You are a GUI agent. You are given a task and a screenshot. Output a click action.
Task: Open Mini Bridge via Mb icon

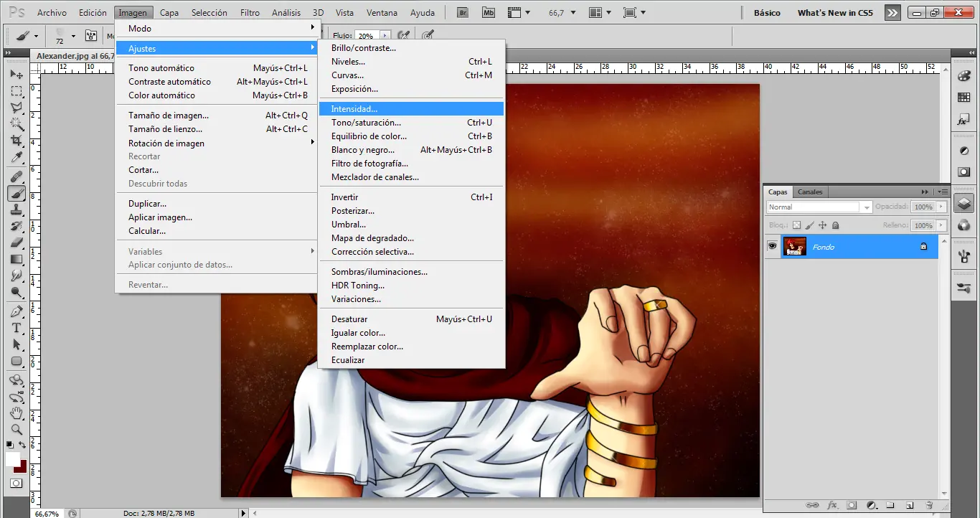[x=489, y=13]
